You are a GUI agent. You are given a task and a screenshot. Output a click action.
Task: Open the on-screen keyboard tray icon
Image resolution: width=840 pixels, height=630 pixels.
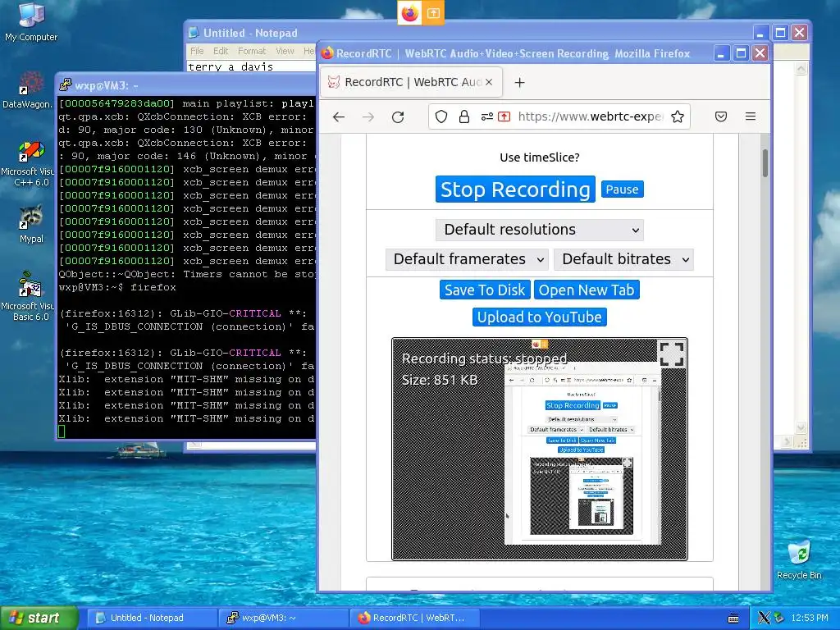click(733, 619)
